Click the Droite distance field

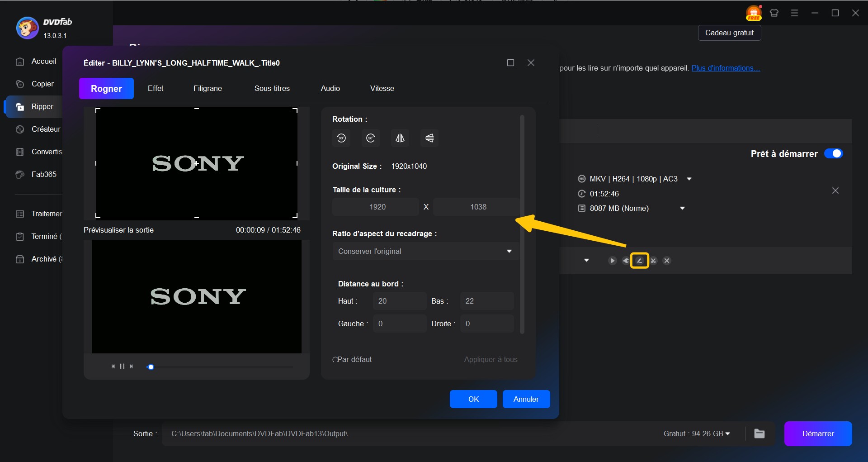pos(487,324)
